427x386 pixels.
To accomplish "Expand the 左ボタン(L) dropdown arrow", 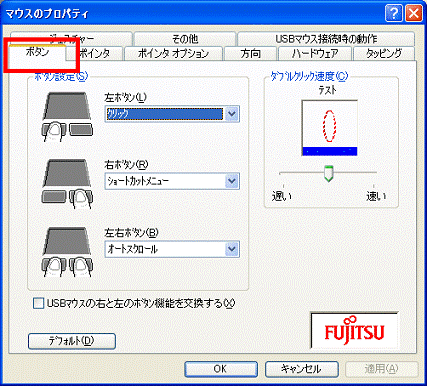I will tap(232, 114).
